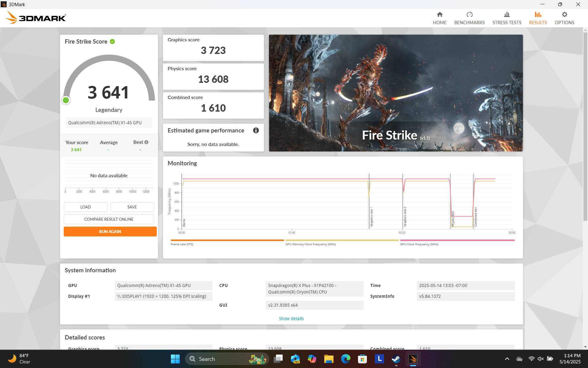Viewport: 588px width, 368px height.
Task: Expand Show details in System information
Action: [x=291, y=319]
